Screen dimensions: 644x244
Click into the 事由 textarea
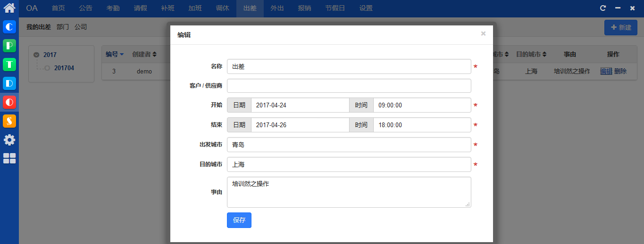click(349, 192)
